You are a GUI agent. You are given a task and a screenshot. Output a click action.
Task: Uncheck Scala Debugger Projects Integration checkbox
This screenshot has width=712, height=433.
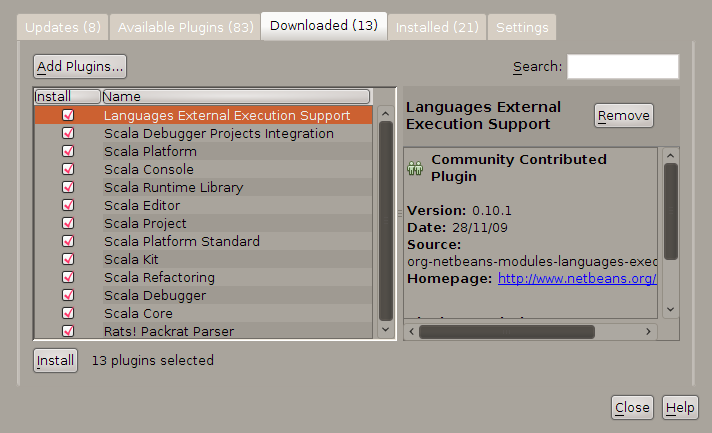coord(68,133)
